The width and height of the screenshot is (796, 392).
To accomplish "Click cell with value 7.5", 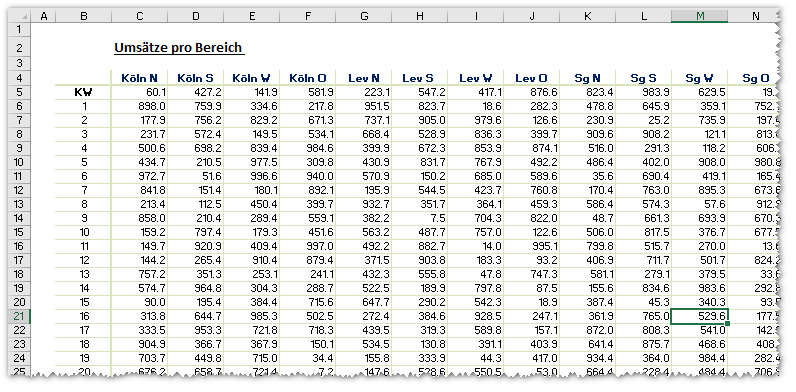I will pyautogui.click(x=419, y=218).
